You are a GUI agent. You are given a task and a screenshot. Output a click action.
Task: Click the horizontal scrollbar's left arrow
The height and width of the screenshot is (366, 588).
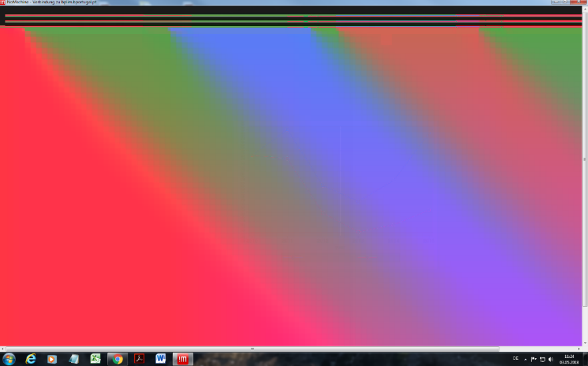[x=3, y=349]
